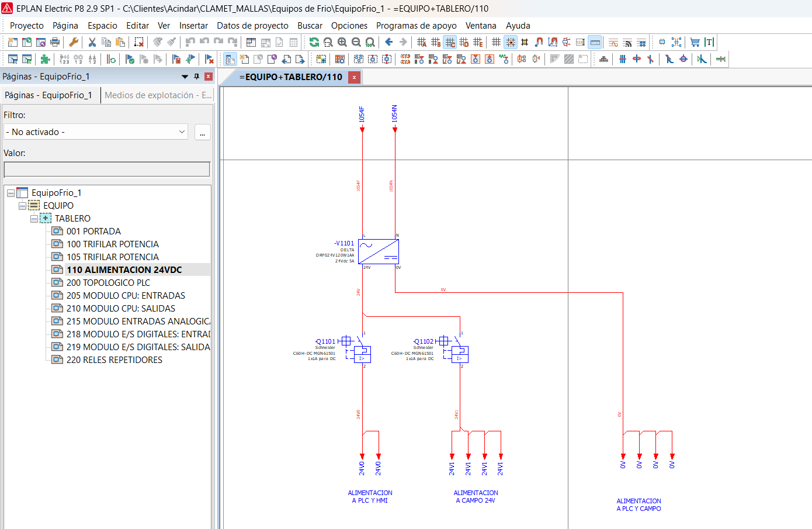This screenshot has height=529, width=812.
Task: Click the connection numbering 123 icon
Action: click(x=64, y=59)
